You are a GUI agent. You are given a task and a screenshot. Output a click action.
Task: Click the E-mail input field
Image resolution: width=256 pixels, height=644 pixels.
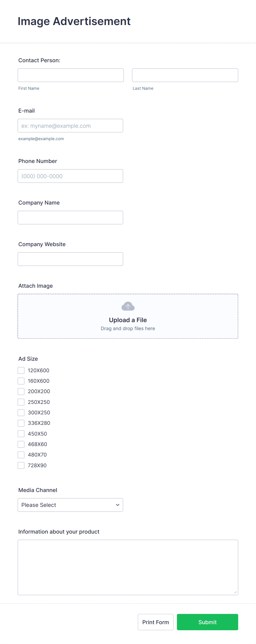[x=70, y=126]
